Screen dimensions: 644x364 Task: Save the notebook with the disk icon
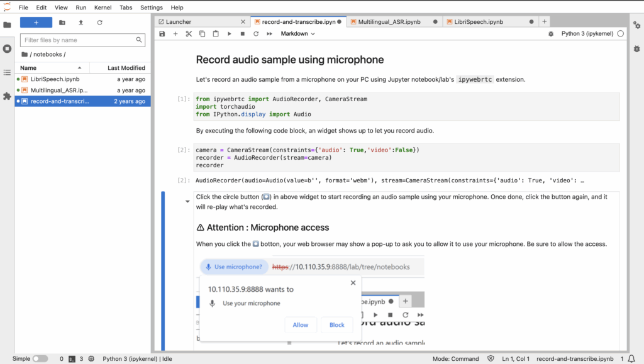tap(162, 34)
